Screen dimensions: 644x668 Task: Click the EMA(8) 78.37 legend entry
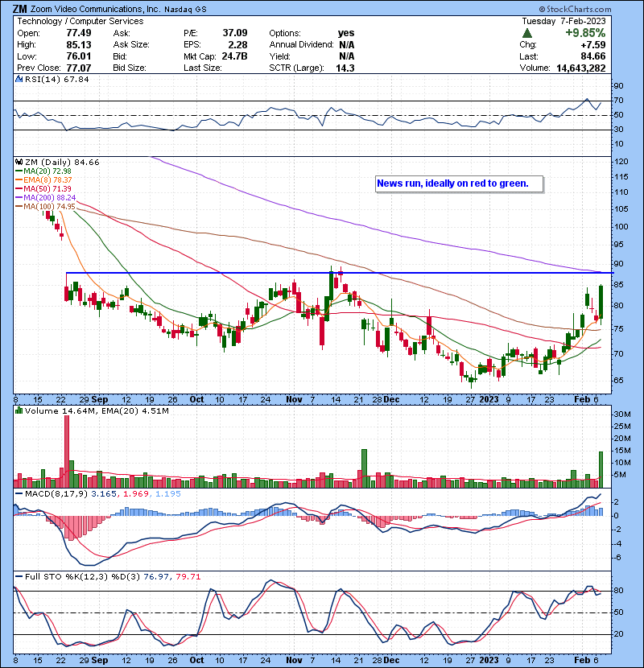(x=43, y=180)
